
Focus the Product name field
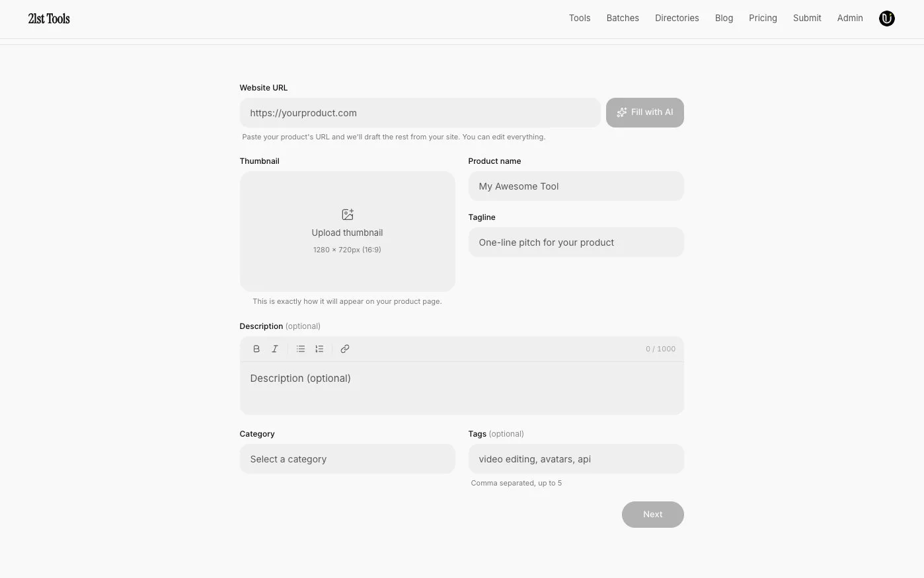(576, 186)
